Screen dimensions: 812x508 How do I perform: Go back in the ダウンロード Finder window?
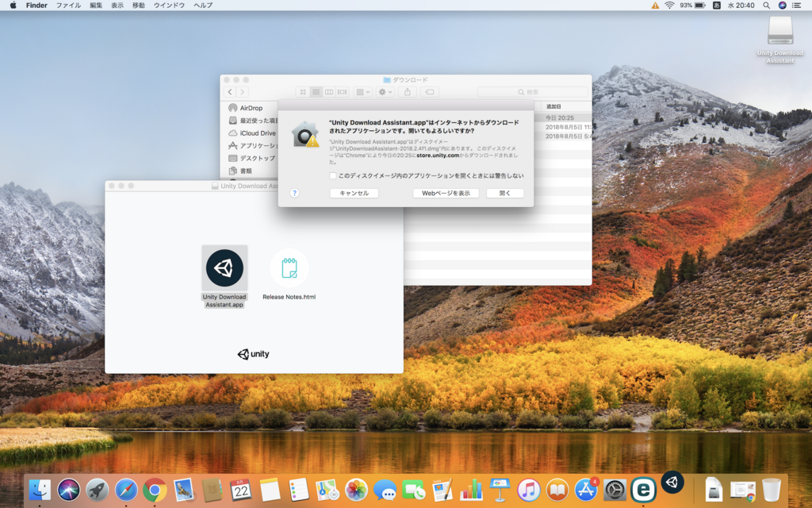coord(230,92)
